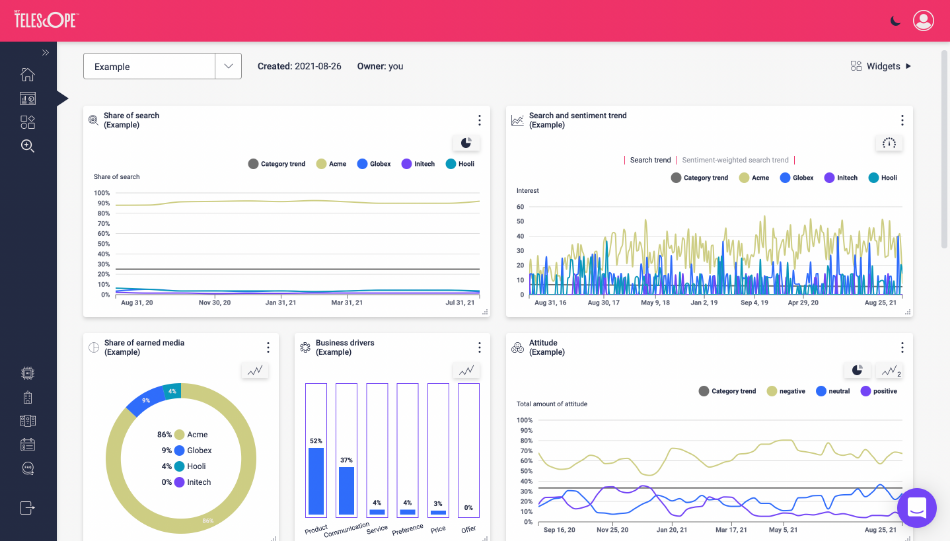This screenshot has height=541, width=950.
Task: Click Acme 86% in donut legend
Action: [x=182, y=434]
